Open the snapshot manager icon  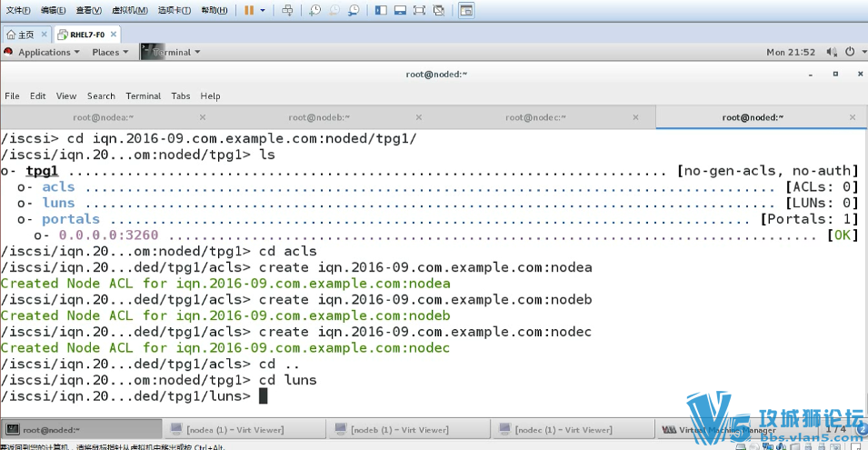pyautogui.click(x=354, y=10)
